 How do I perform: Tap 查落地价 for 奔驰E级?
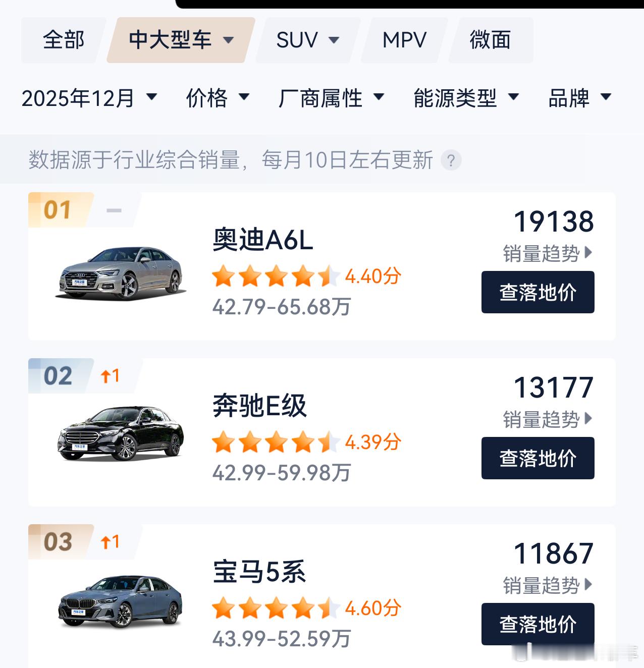tap(538, 458)
